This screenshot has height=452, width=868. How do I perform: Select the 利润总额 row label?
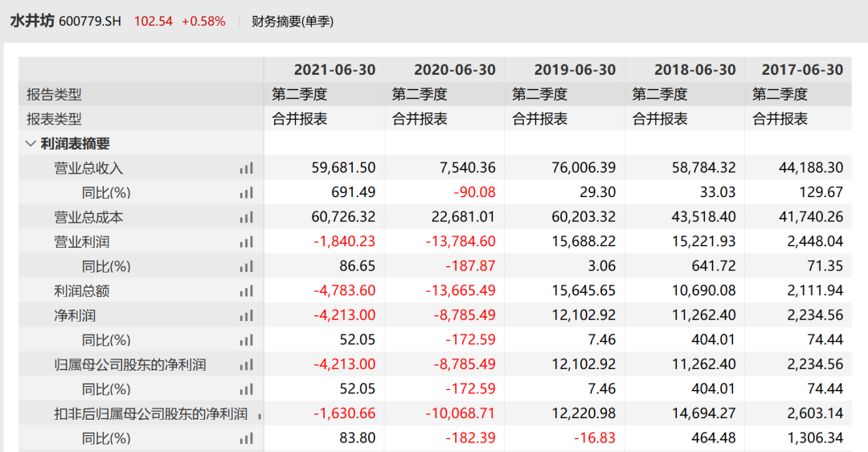(x=82, y=291)
